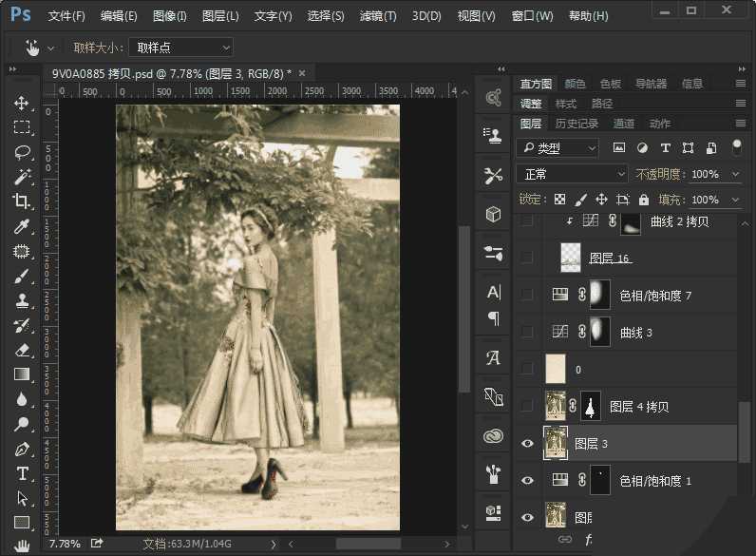
Task: Click the cream color fill layer thumbnail
Action: click(x=557, y=369)
